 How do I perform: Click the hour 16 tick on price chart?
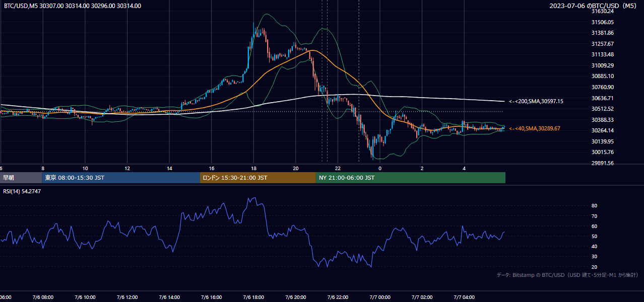212,168
